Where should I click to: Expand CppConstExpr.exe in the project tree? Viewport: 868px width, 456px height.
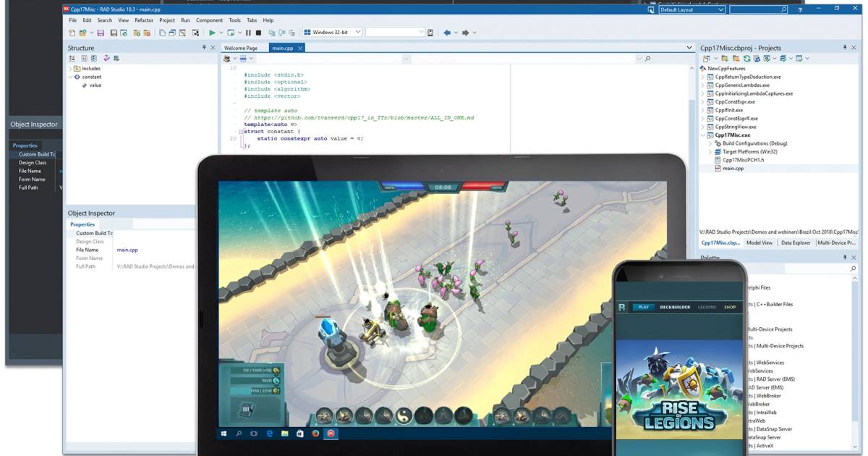click(702, 102)
